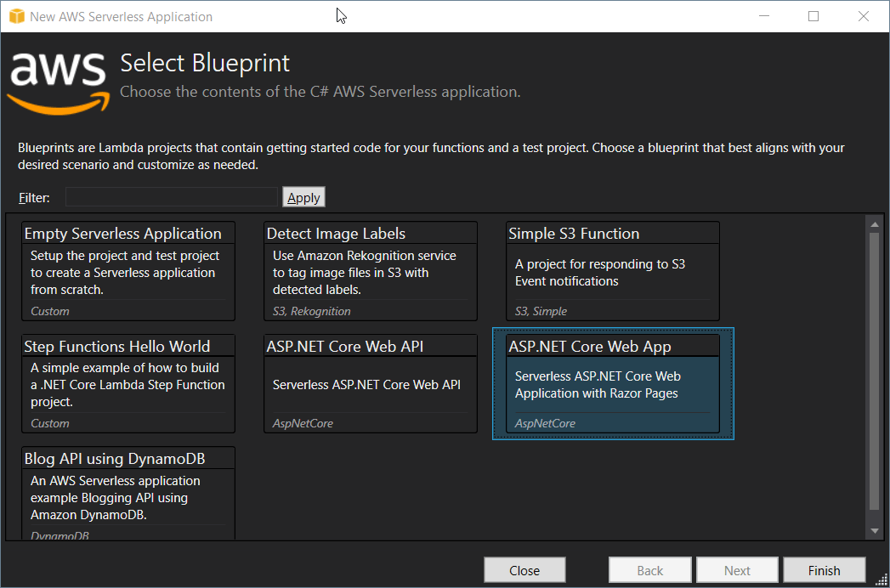This screenshot has width=890, height=588.
Task: Choose the Simple S3 Function blueprint
Action: (613, 271)
